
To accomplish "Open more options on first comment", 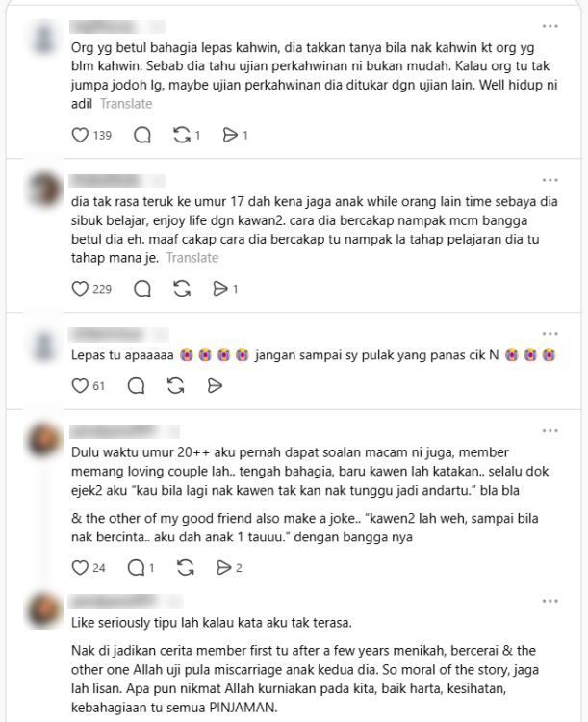I will coord(550,26).
